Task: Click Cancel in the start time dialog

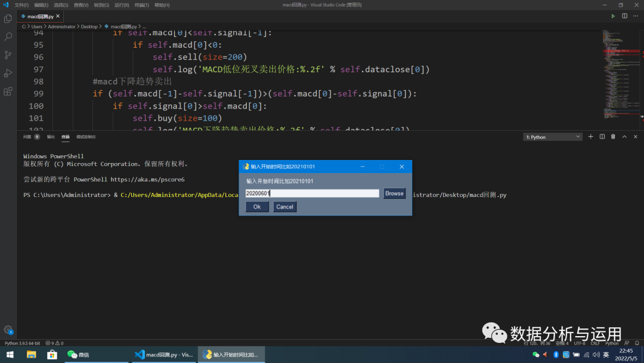Action: pos(284,207)
